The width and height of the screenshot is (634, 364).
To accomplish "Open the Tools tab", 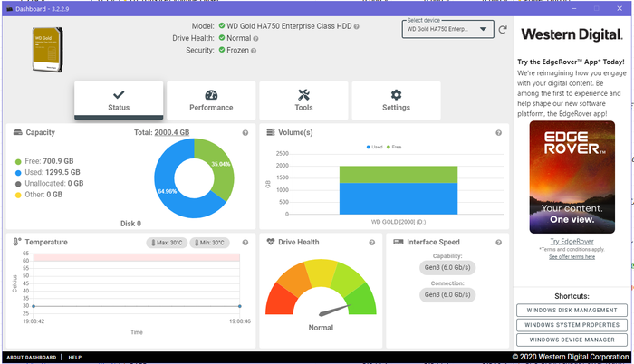I will click(x=303, y=101).
